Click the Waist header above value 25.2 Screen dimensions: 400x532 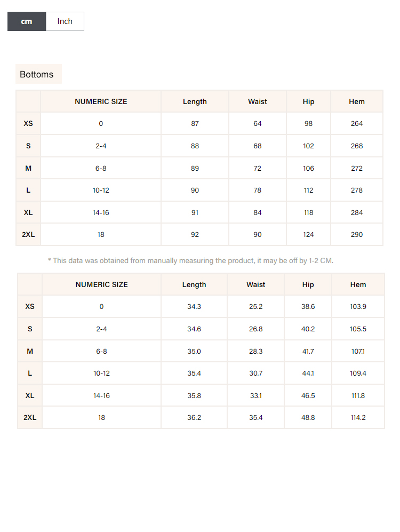click(x=256, y=284)
